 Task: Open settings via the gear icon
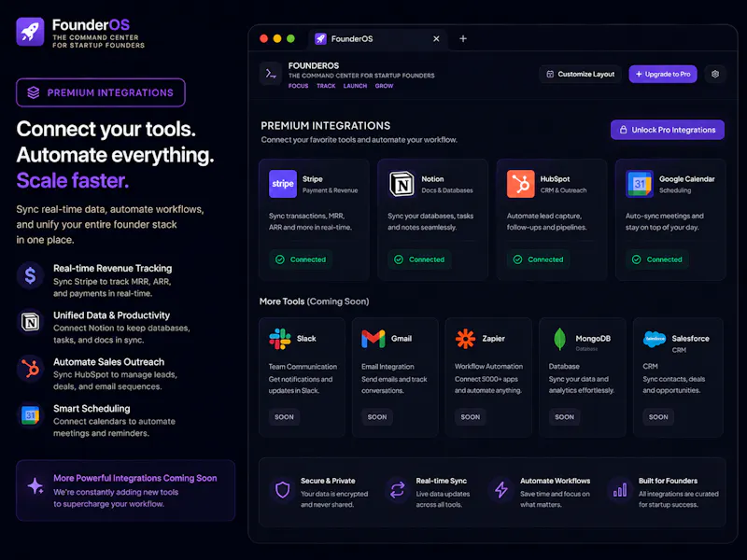(x=714, y=74)
